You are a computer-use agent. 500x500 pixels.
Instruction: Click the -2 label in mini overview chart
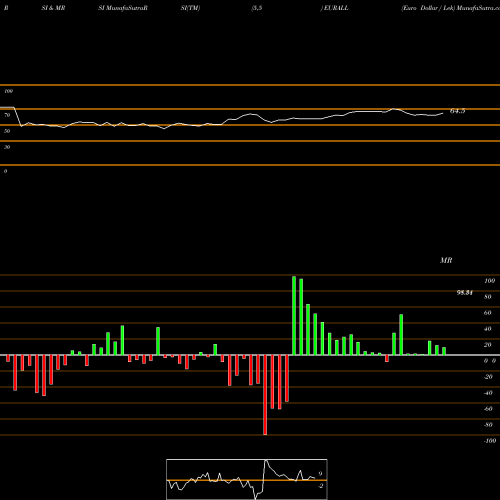[320, 486]
